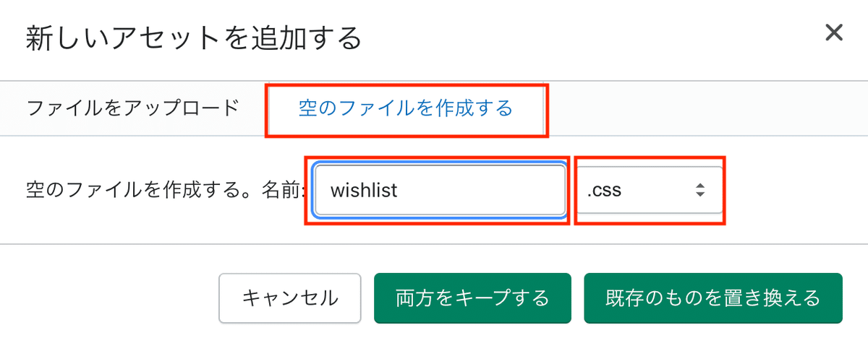Click the wishlist file name field
The width and height of the screenshot is (868, 346).
click(x=440, y=191)
